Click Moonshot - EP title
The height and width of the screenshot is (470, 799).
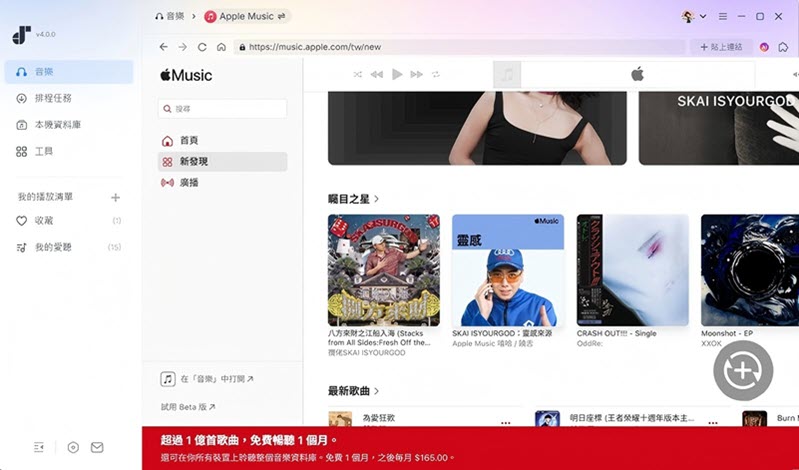point(727,333)
